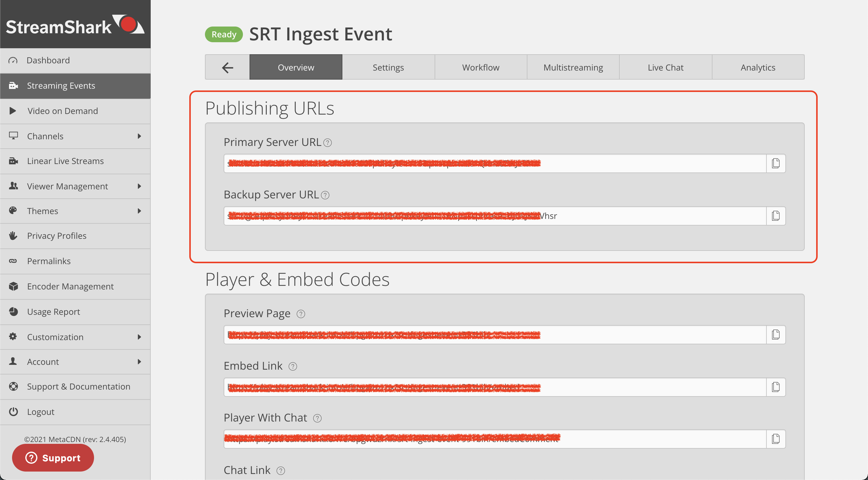Expand the Customization submenu
The image size is (868, 480).
pyautogui.click(x=139, y=337)
